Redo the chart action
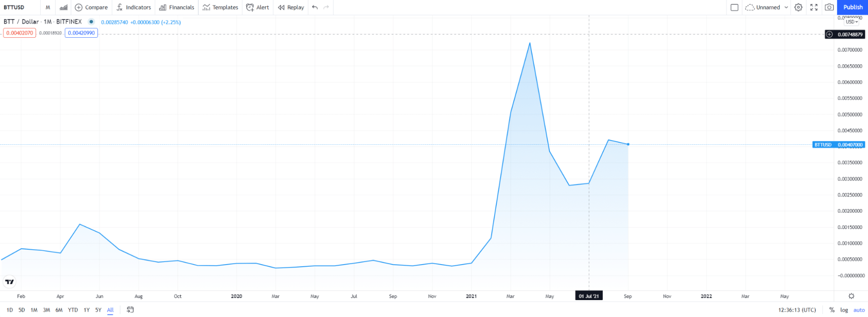The width and height of the screenshot is (868, 317). pyautogui.click(x=326, y=7)
